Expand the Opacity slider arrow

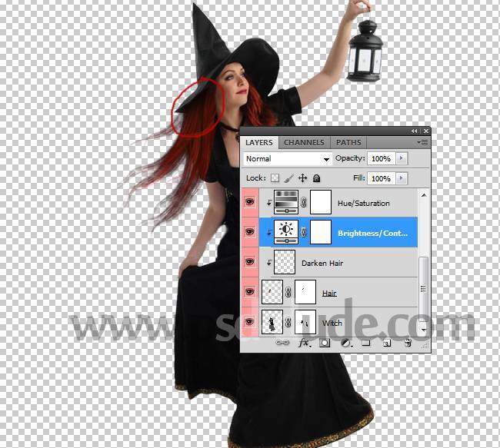coord(402,158)
